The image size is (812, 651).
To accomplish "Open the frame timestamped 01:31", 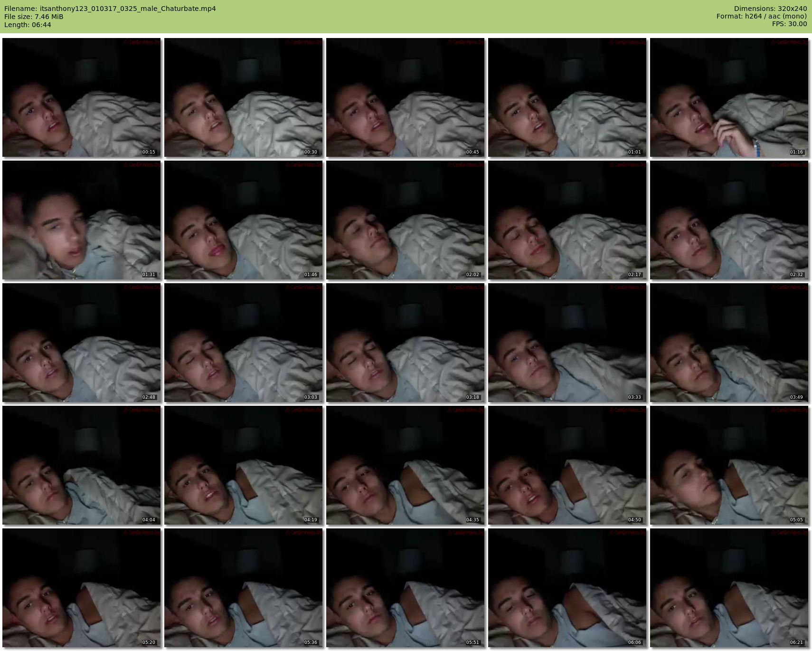I will click(x=81, y=220).
